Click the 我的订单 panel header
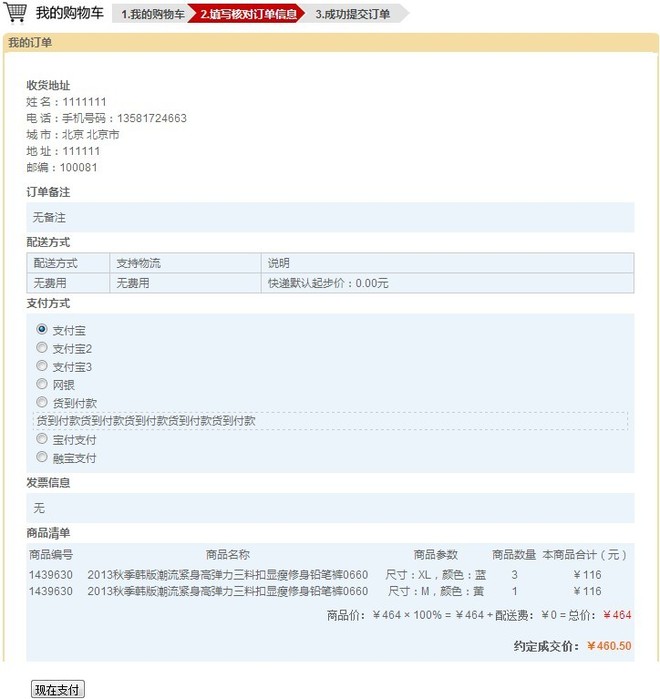This screenshot has width=660, height=699. pos(30,43)
